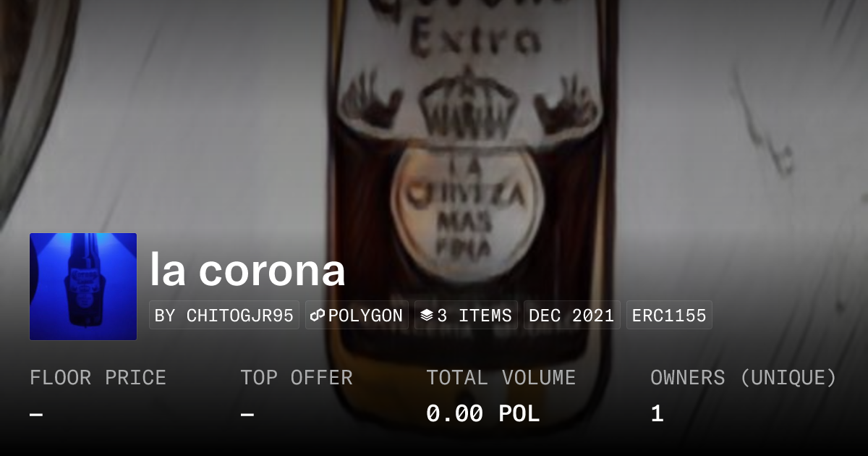Click the TOP OFFER label

[297, 378]
